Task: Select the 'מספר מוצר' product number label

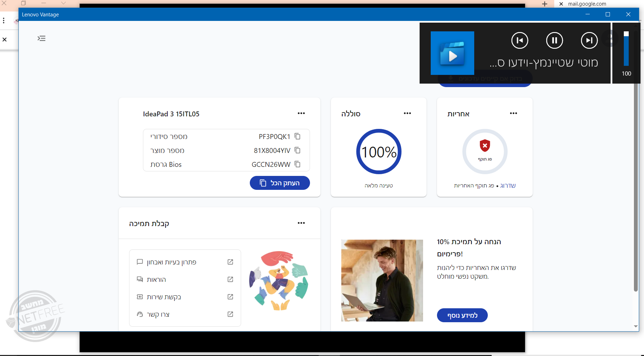Action: click(x=167, y=150)
